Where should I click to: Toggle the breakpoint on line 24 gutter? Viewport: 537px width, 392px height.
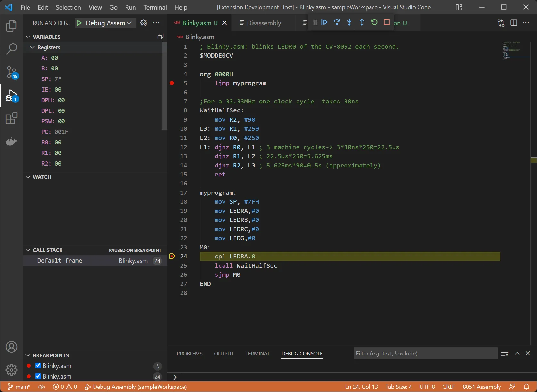(172, 256)
